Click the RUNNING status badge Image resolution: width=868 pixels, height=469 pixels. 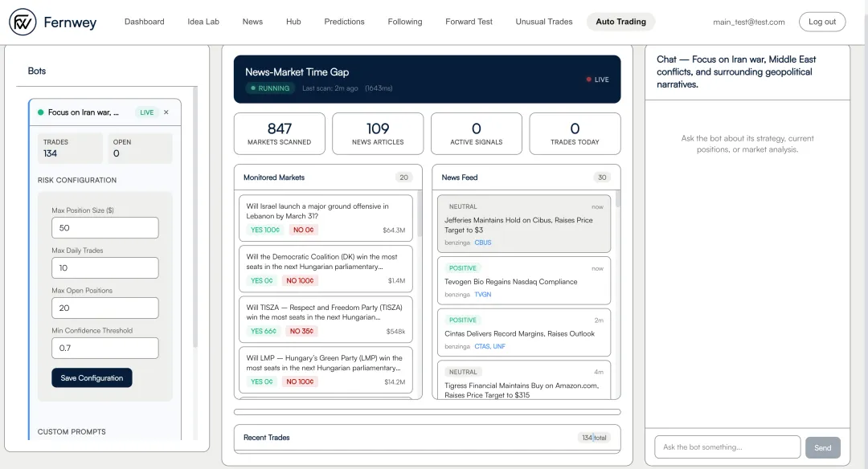(x=270, y=88)
